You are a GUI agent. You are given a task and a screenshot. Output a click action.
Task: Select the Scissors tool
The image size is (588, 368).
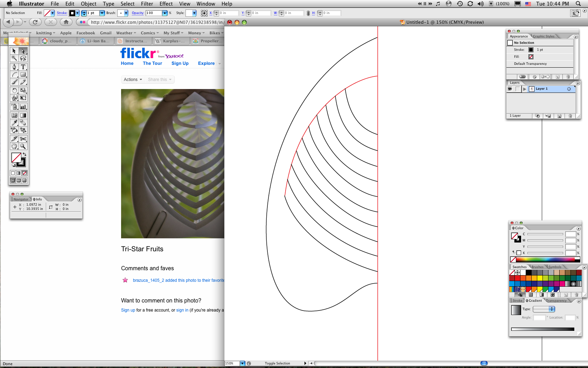coord(23,138)
